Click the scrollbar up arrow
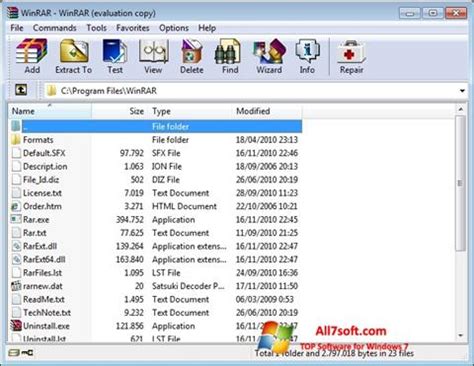The height and width of the screenshot is (366, 474). (461, 109)
